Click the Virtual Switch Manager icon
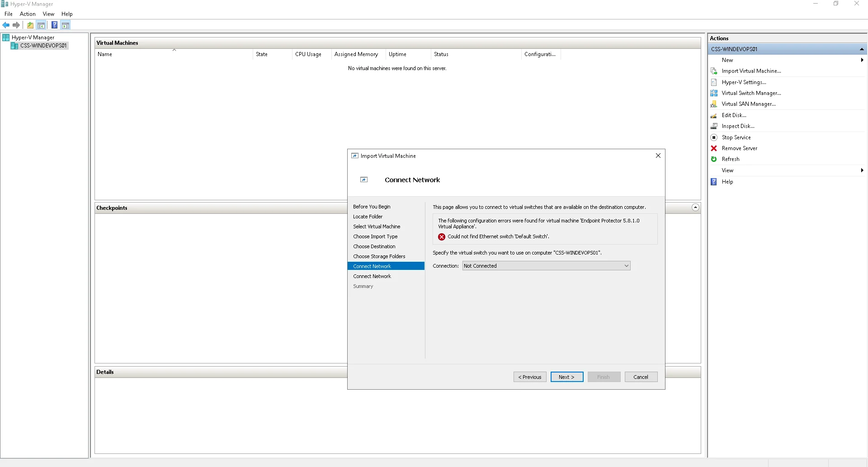Viewport: 868px width, 467px height. click(714, 93)
